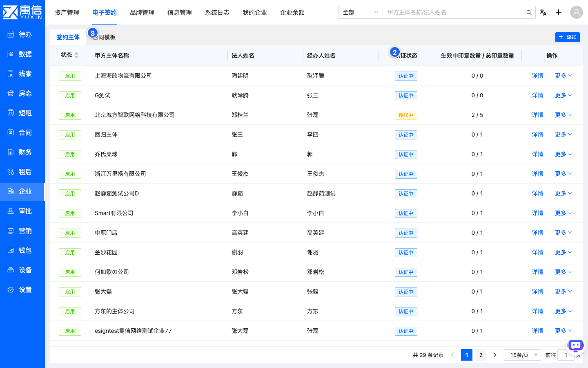View 详情 for 张大磊 subject row
The height and width of the screenshot is (368, 588).
[537, 292]
